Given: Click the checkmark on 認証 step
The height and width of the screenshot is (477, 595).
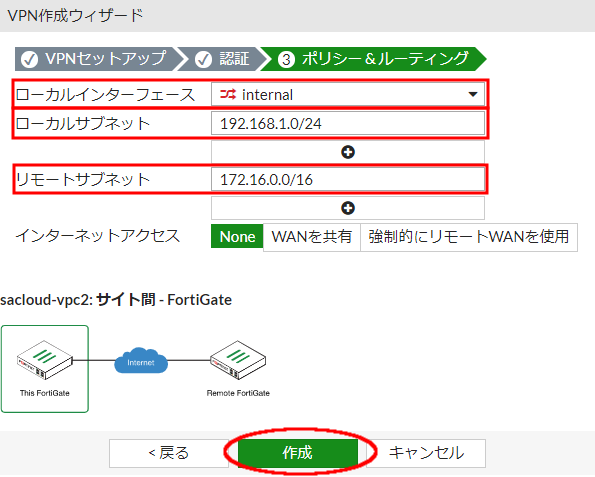Looking at the screenshot, I should click(203, 59).
